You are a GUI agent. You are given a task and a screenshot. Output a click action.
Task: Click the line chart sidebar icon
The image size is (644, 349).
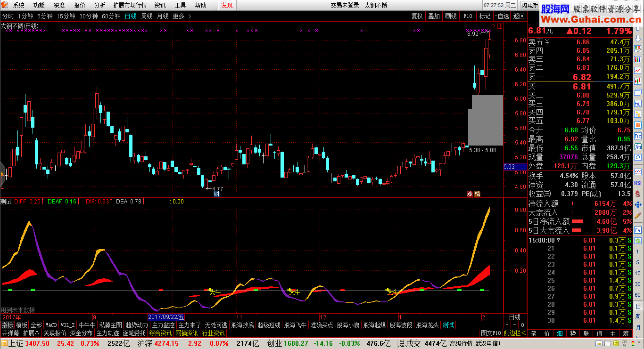[637, 70]
